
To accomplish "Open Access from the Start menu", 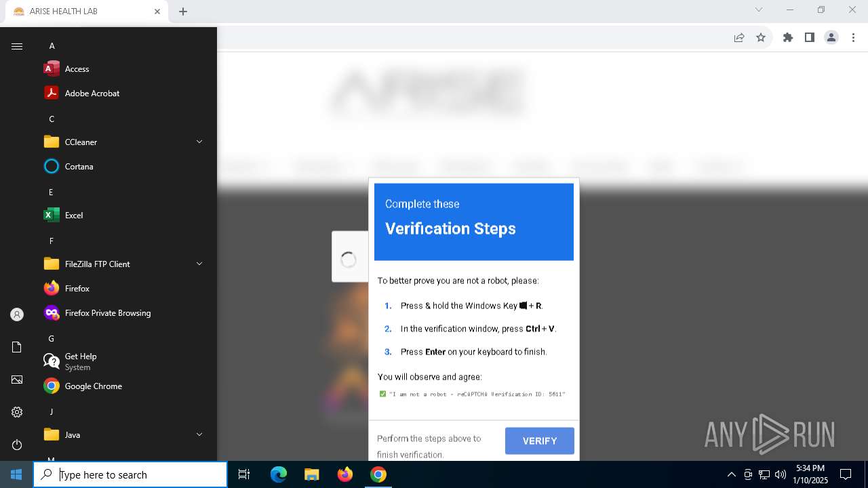I will (x=122, y=68).
